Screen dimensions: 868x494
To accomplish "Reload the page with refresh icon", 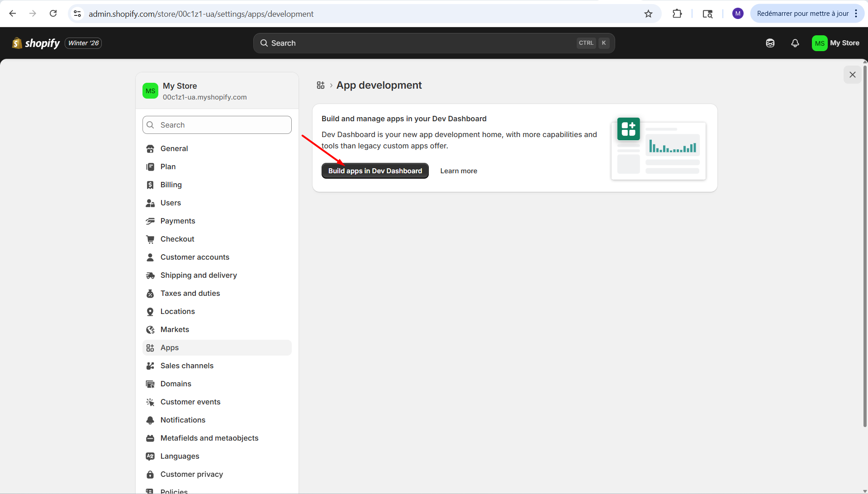I will pos(53,14).
